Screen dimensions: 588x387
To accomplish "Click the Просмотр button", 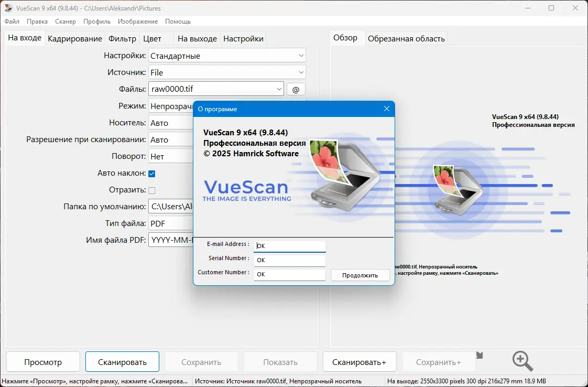I will 43,362.
